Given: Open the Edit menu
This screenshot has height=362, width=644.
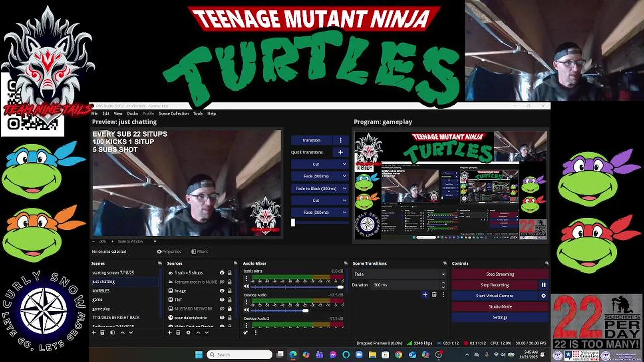Looking at the screenshot, I should pos(106,113).
